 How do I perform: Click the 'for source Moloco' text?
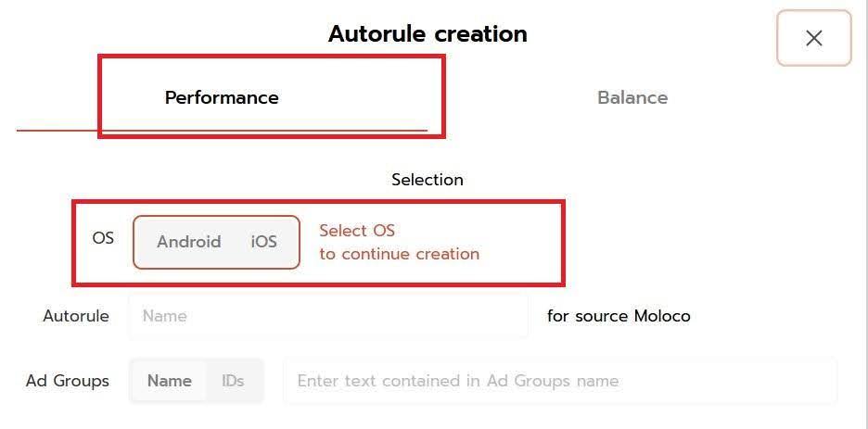(x=619, y=316)
